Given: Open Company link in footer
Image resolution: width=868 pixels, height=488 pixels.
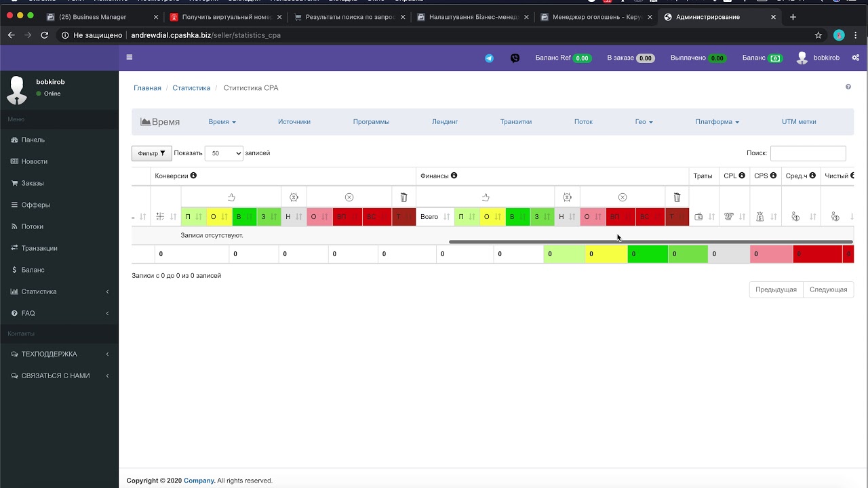Looking at the screenshot, I should [199, 481].
